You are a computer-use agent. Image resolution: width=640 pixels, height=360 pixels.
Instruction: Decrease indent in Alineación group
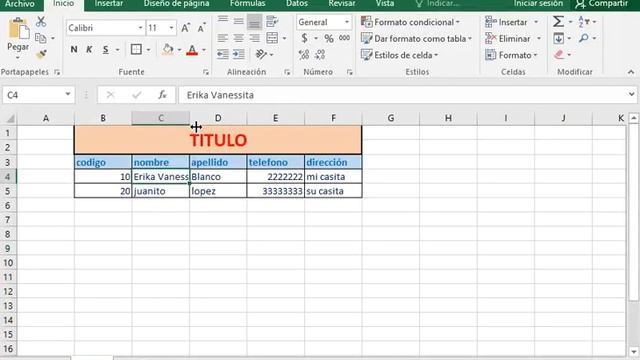tap(223, 54)
